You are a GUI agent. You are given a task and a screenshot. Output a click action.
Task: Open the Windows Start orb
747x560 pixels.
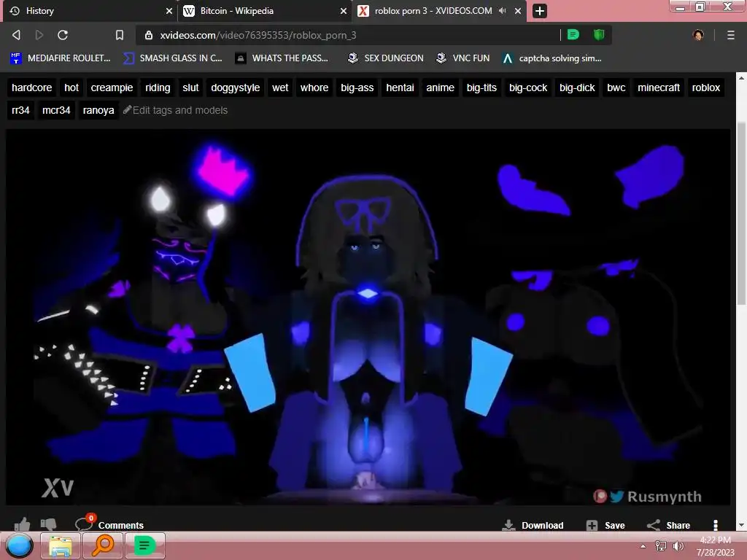[20, 545]
